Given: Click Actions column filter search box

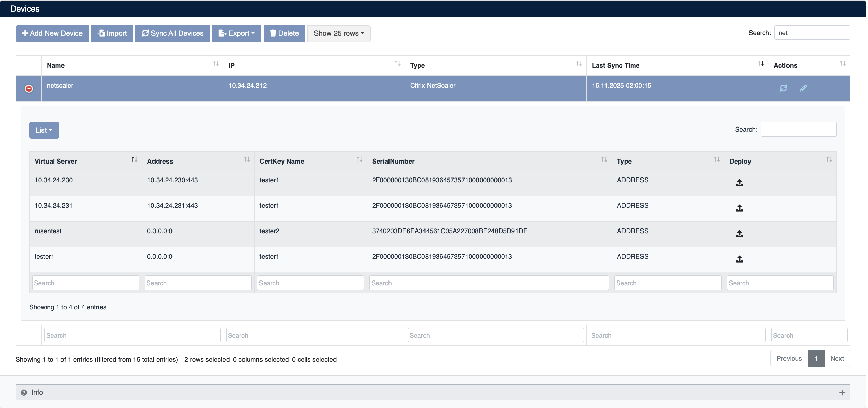Looking at the screenshot, I should tap(809, 335).
